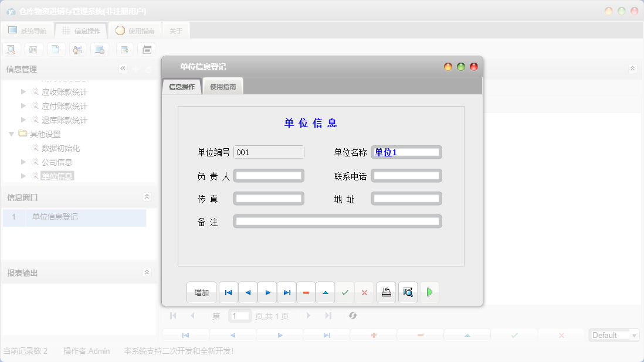
Task: Click the 增加 button to add a record
Action: (201, 292)
